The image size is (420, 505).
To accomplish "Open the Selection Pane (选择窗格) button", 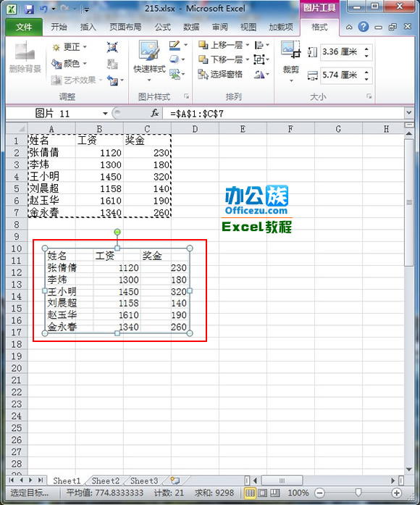I will pyautogui.click(x=220, y=75).
